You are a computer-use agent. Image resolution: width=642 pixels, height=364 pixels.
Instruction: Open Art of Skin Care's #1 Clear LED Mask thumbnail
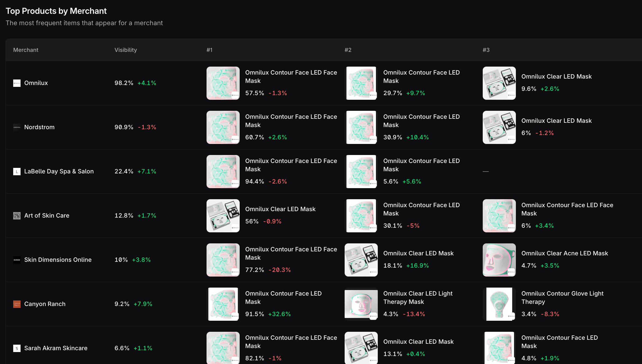tap(223, 216)
